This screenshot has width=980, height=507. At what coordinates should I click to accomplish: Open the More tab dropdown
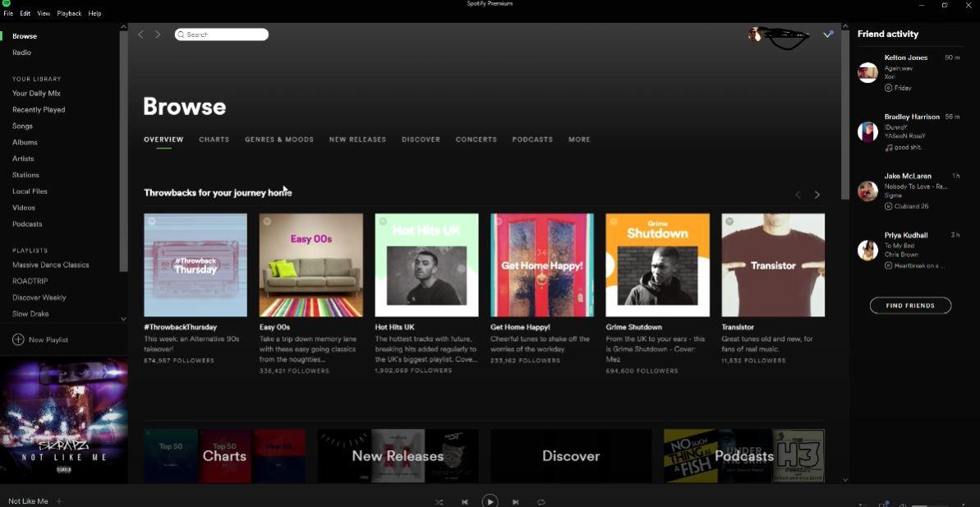[x=579, y=140]
